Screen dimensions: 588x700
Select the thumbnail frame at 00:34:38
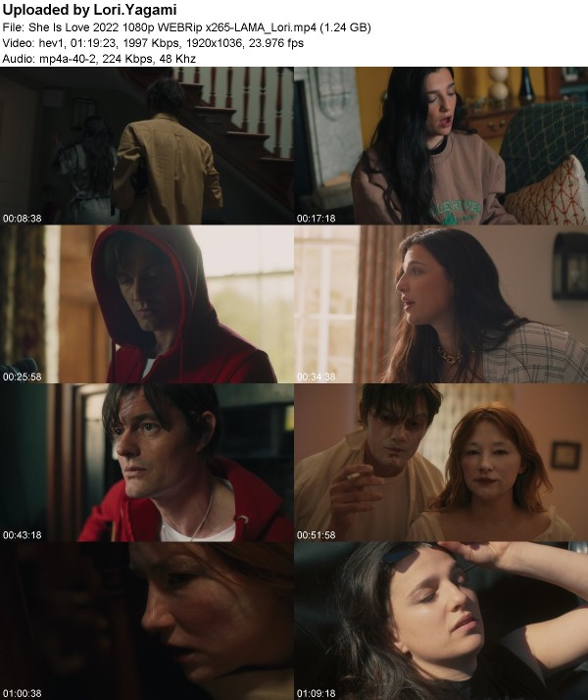tap(441, 304)
